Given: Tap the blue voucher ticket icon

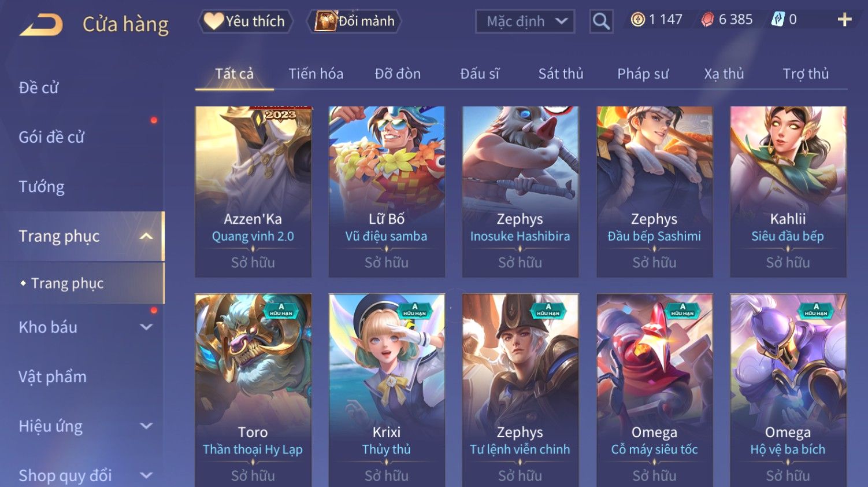Looking at the screenshot, I should [x=778, y=20].
